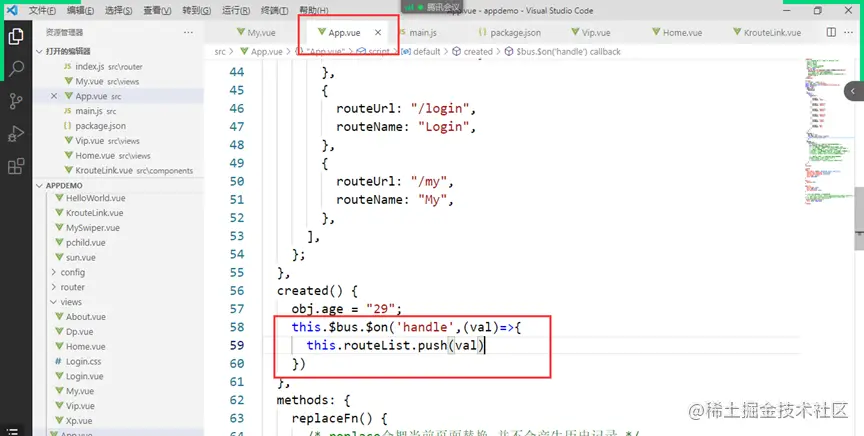
Task: Expand the config folder
Action: (x=72, y=272)
